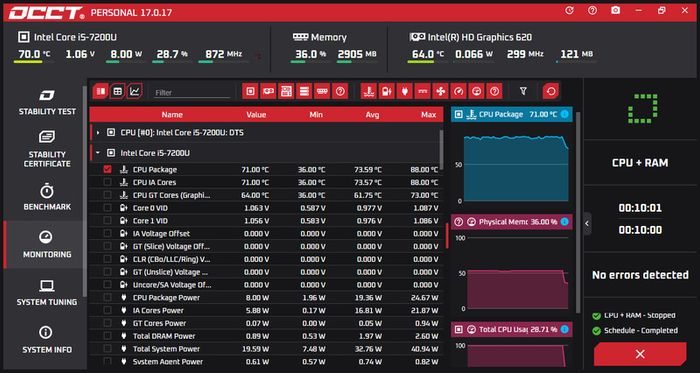The width and height of the screenshot is (700, 373).
Task: Sort table by Name column
Action: tap(172, 115)
